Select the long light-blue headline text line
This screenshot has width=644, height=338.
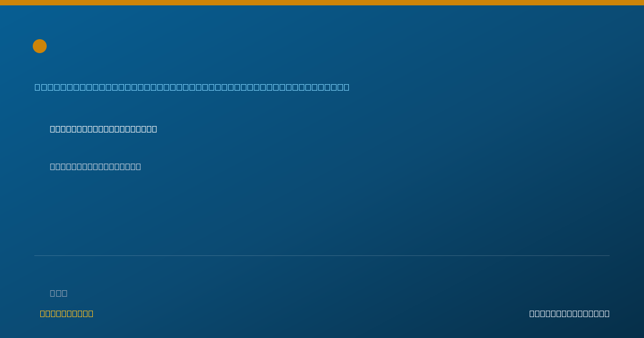pyautogui.click(x=192, y=87)
